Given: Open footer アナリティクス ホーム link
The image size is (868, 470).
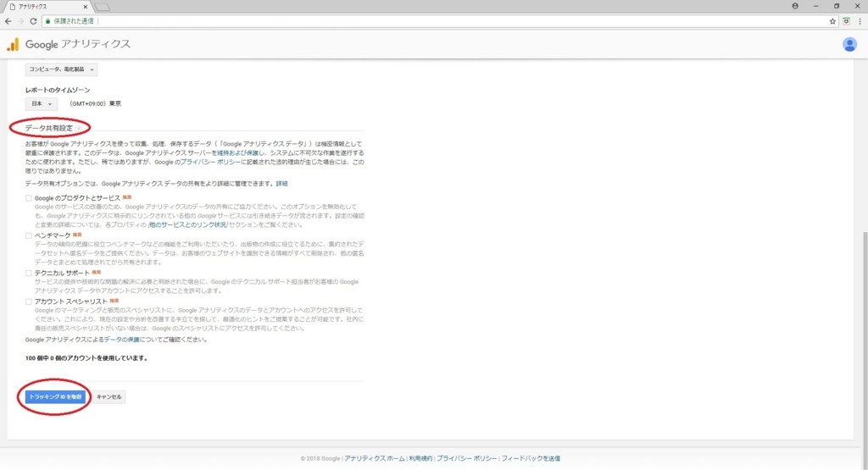Looking at the screenshot, I should (x=374, y=458).
